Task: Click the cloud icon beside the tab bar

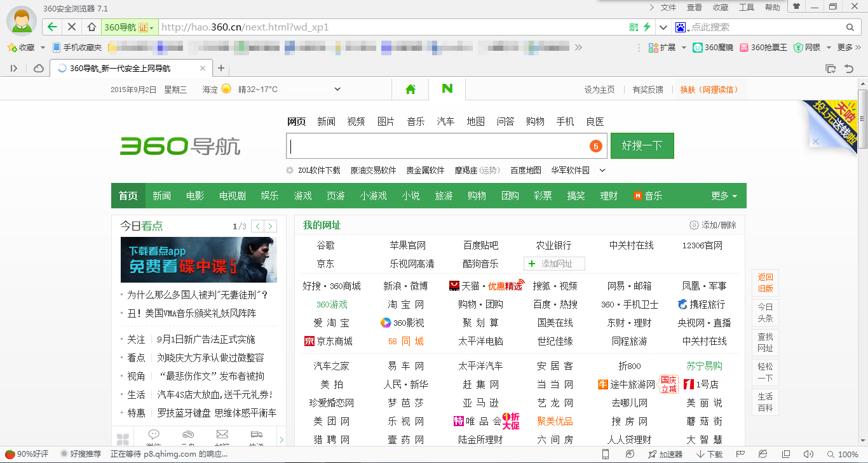Action: (x=39, y=69)
